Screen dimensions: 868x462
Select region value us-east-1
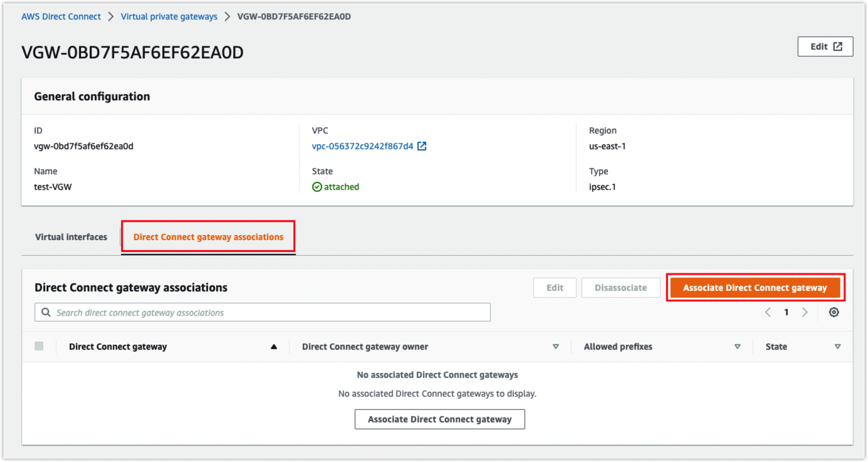click(x=607, y=146)
